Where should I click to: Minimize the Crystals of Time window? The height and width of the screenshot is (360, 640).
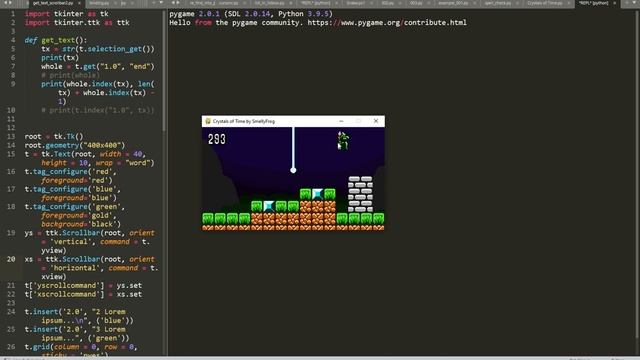(x=341, y=121)
